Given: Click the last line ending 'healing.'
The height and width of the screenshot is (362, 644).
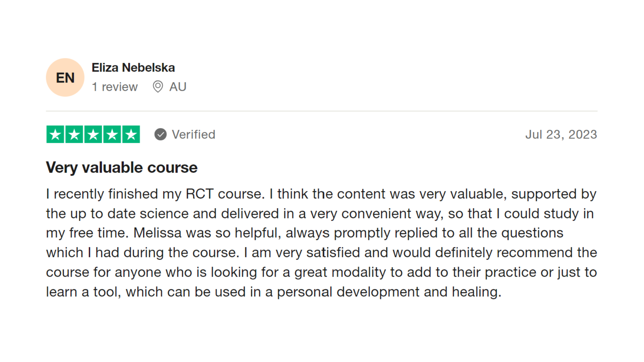Looking at the screenshot, I should pos(274,292).
